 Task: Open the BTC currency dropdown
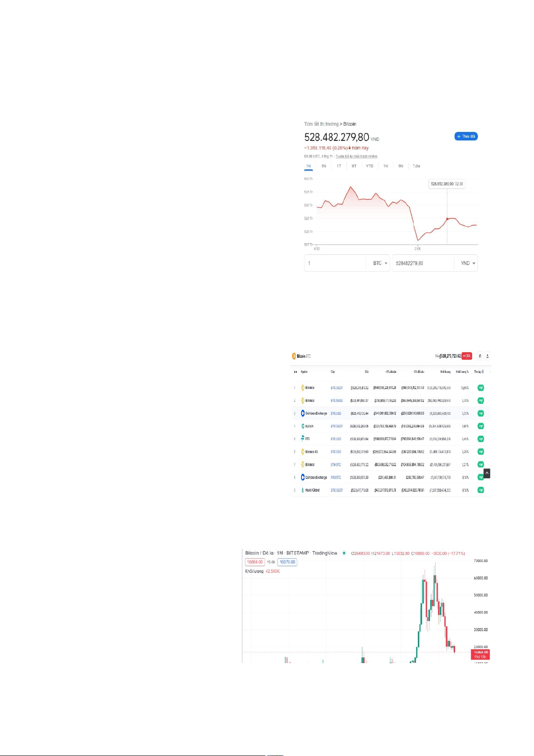tap(380, 263)
